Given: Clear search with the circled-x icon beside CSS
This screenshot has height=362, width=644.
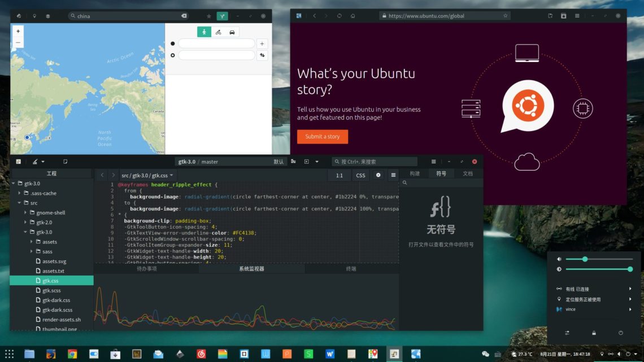Looking at the screenshot, I should click(x=377, y=175).
